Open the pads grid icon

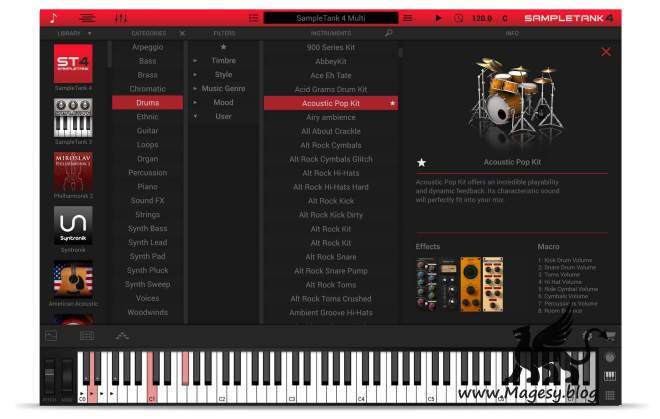click(87, 336)
